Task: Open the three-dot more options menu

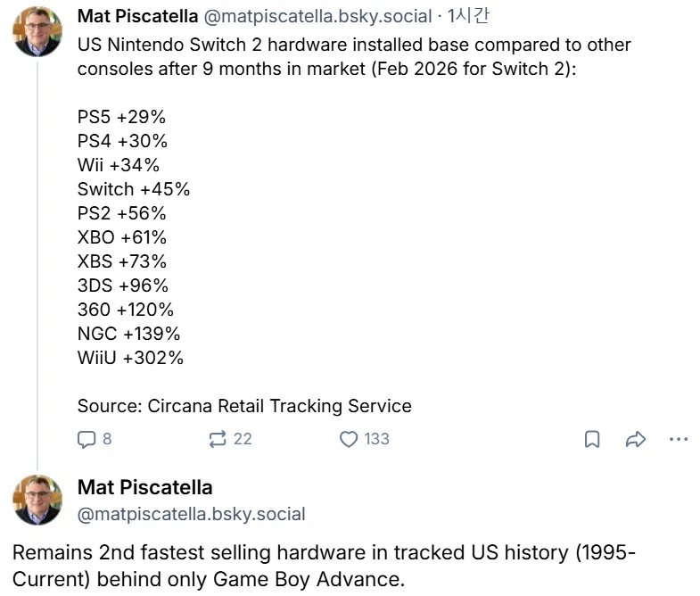Action: click(x=678, y=439)
